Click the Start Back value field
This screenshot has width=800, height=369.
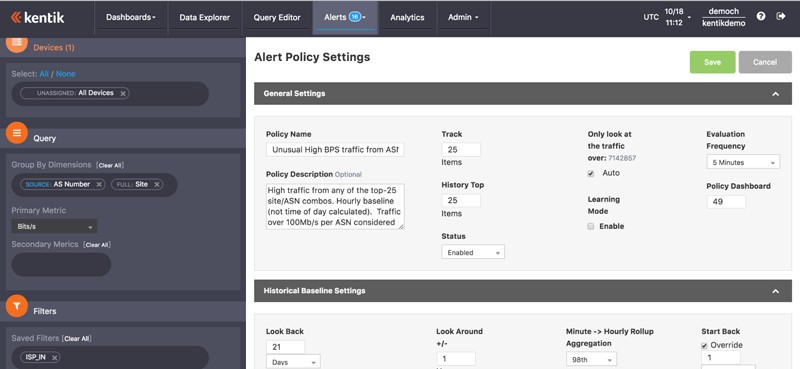pos(720,357)
